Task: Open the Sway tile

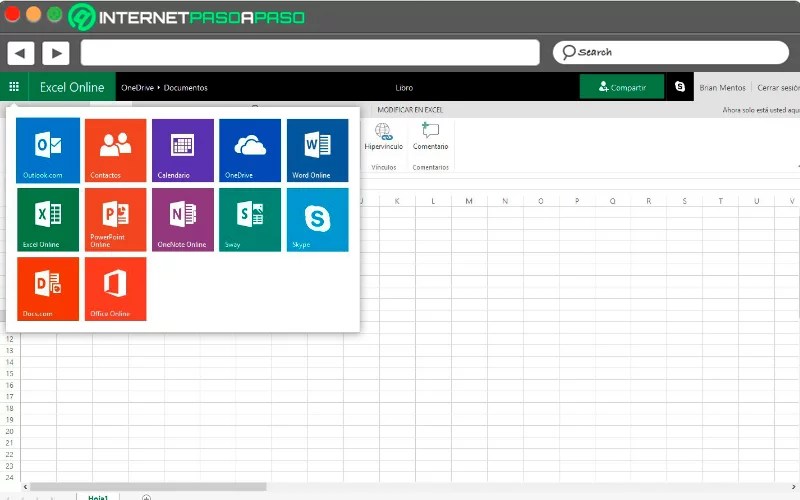Action: pyautogui.click(x=250, y=219)
